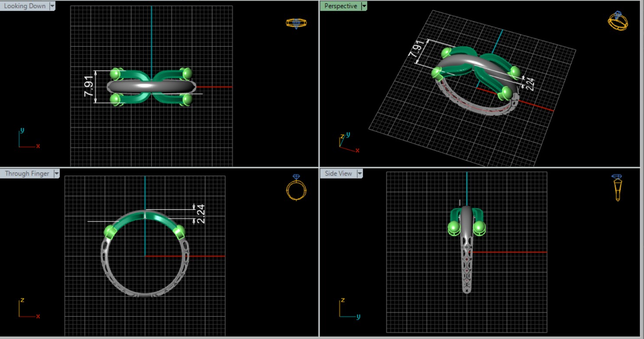Click the side-profile ring icon in Side View viewport

click(617, 188)
